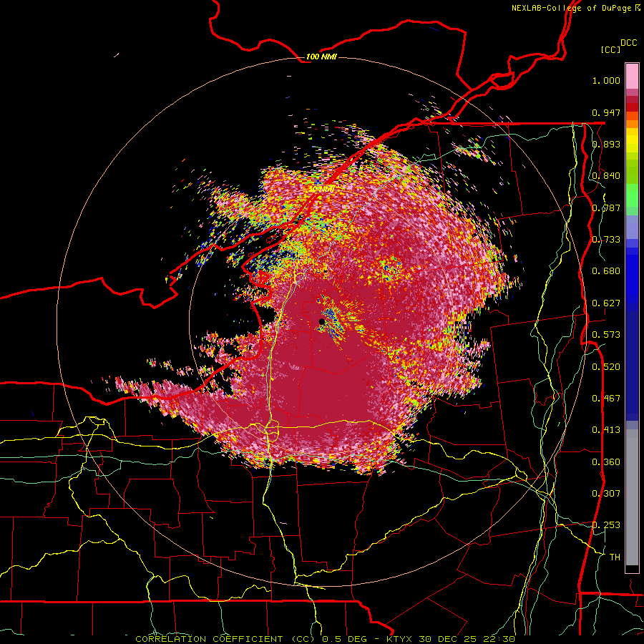Viewport: 644px width, 644px height.
Task: Click the 0.947 scale value
Action: (606, 112)
